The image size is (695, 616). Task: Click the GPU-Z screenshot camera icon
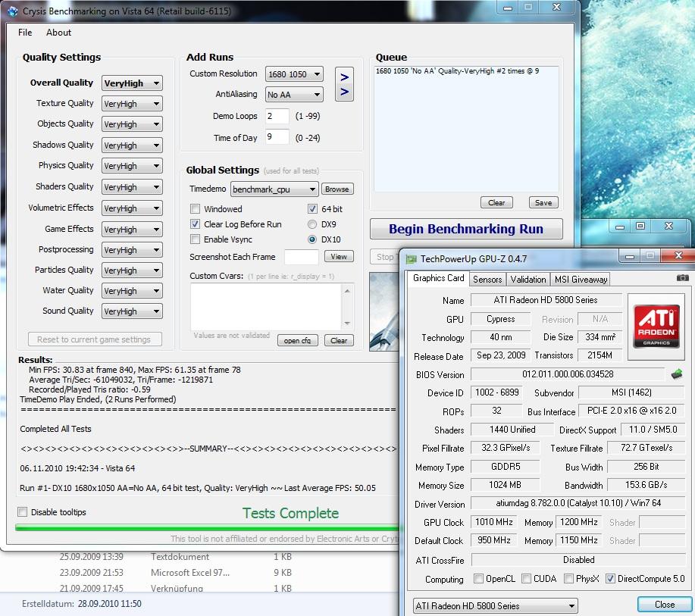tap(682, 278)
